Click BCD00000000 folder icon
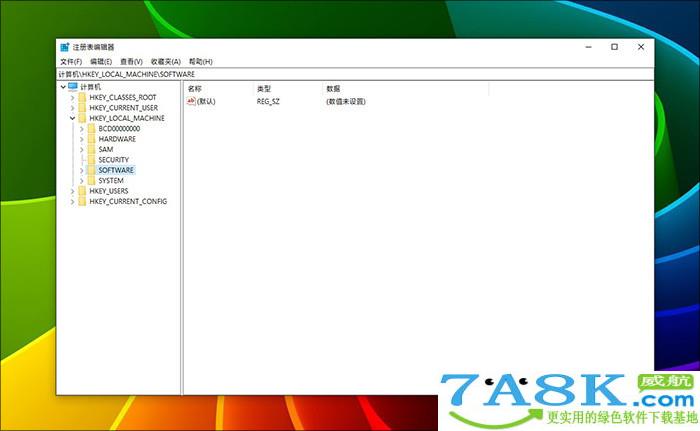This screenshot has height=431, width=700. tap(92, 129)
